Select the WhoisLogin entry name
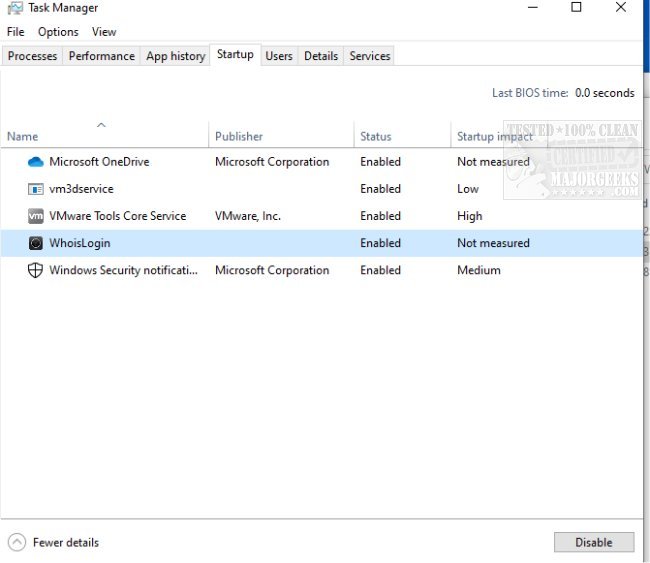 click(x=80, y=243)
